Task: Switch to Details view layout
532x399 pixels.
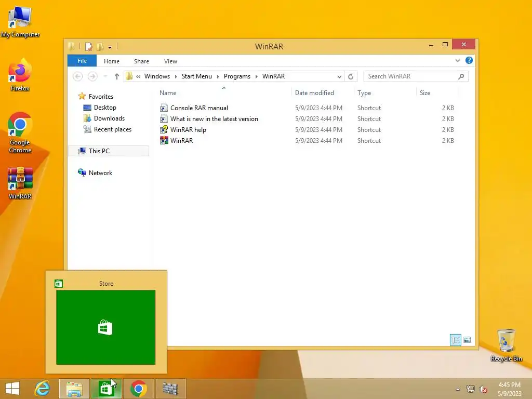Action: [455, 340]
